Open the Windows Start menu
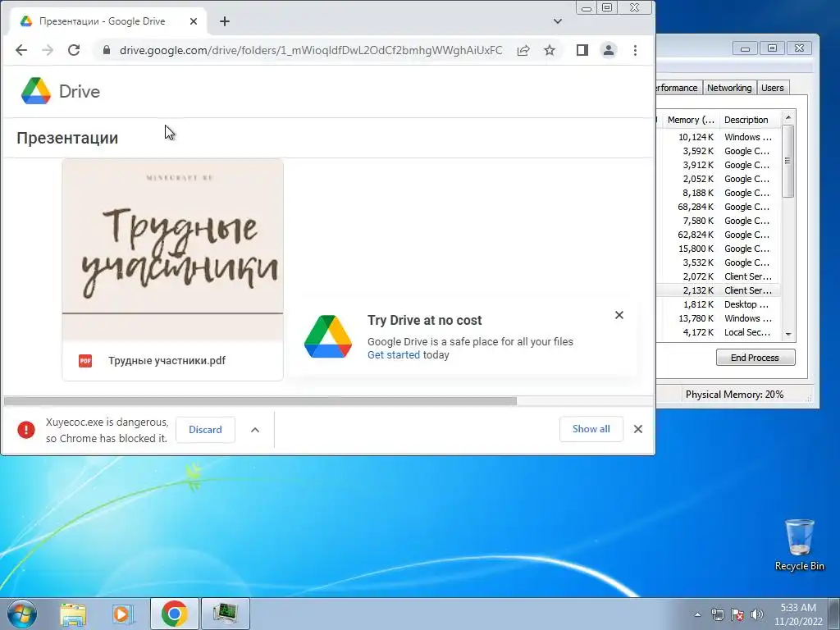 coord(22,614)
